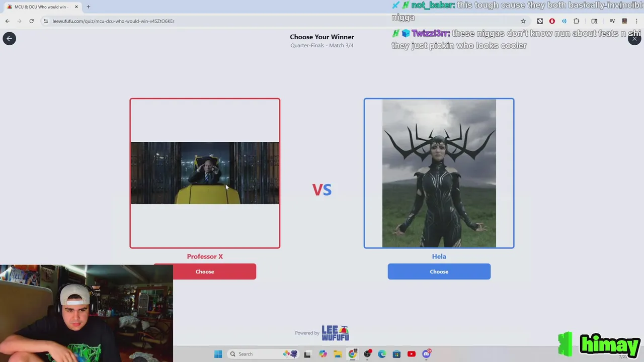644x362 pixels.
Task: Click the Hela name label
Action: click(439, 256)
